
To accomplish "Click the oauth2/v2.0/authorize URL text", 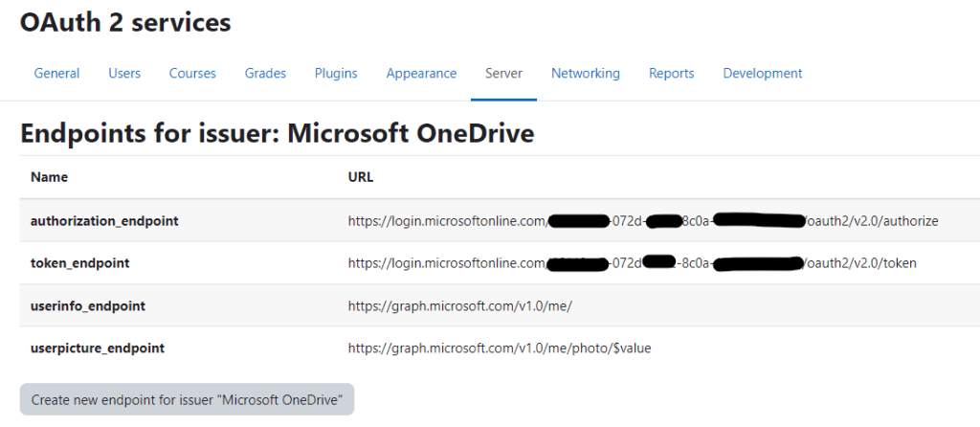I will 872,221.
